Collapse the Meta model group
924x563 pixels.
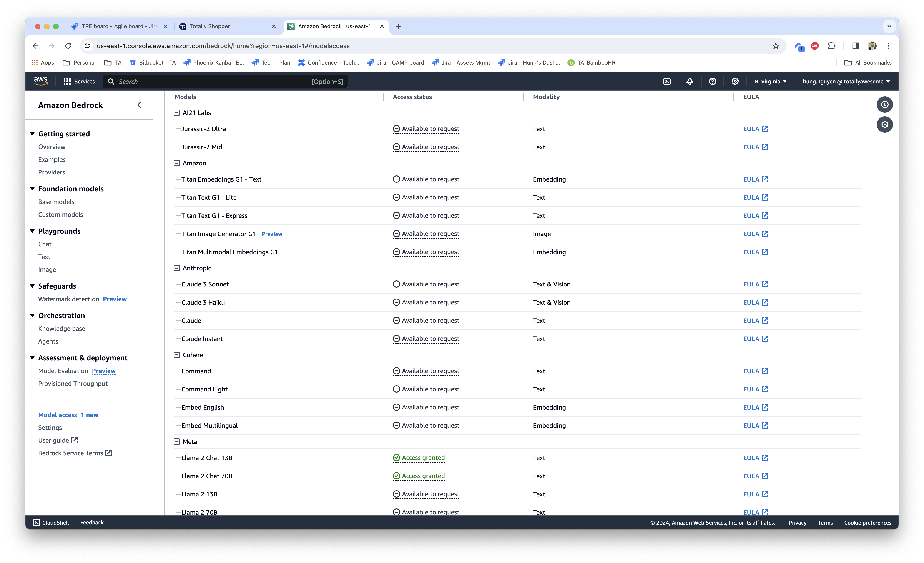[177, 441]
